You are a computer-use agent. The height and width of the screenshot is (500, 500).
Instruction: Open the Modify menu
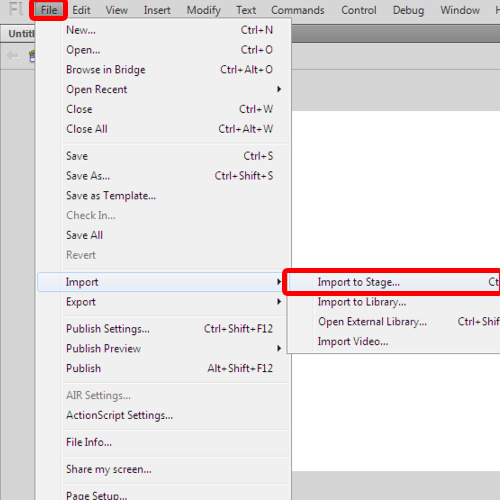click(204, 10)
